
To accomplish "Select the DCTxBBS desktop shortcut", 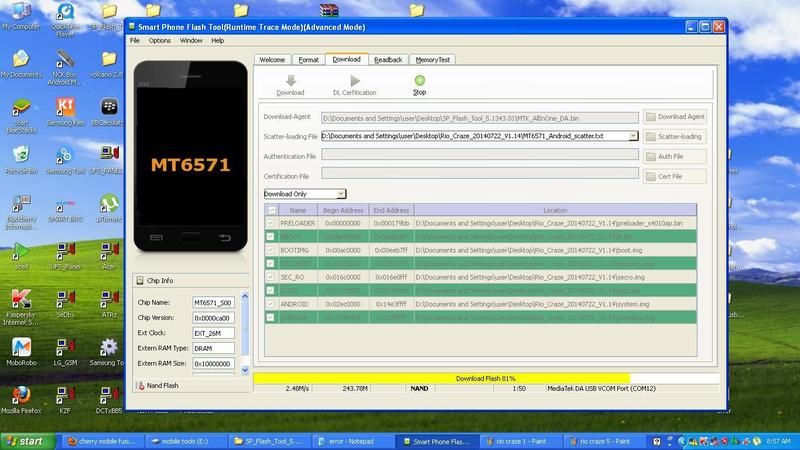I will pos(109,400).
